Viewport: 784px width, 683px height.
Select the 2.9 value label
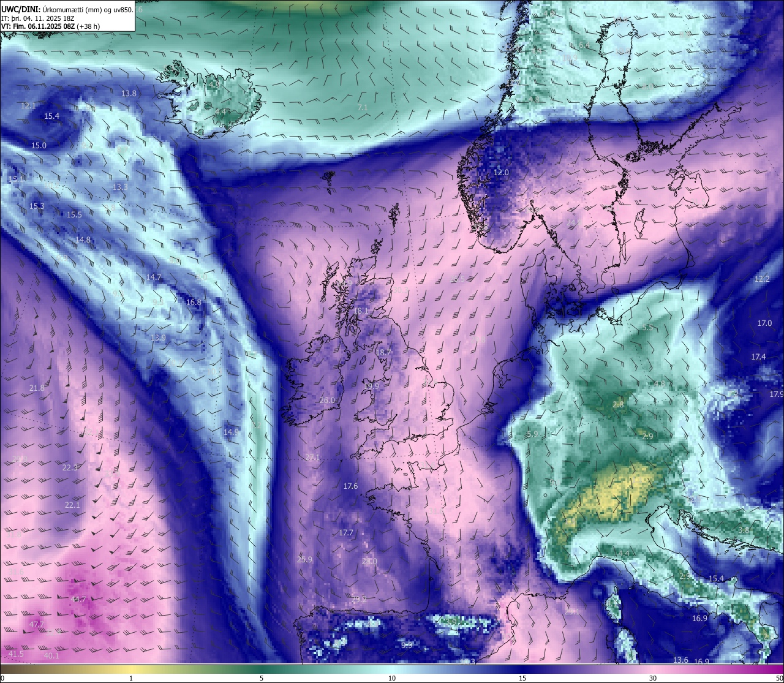coord(647,436)
